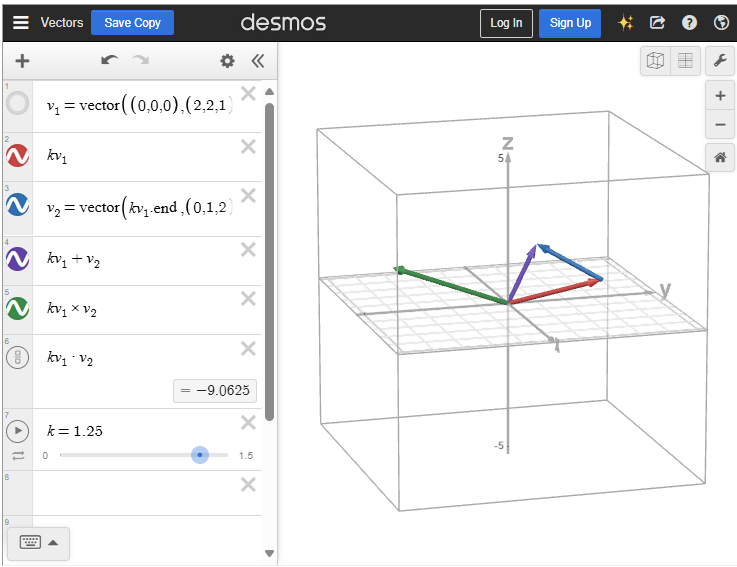Open the language globe menu
The image size is (737, 567).
coord(720,22)
